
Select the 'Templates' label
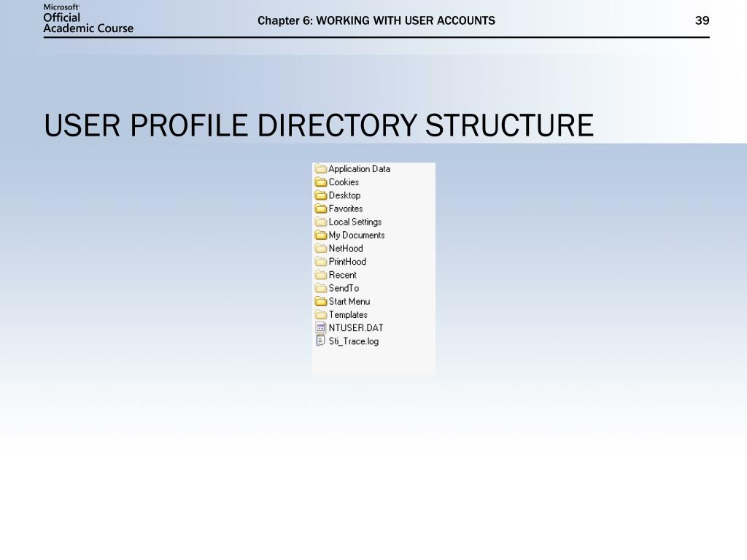[x=348, y=315]
